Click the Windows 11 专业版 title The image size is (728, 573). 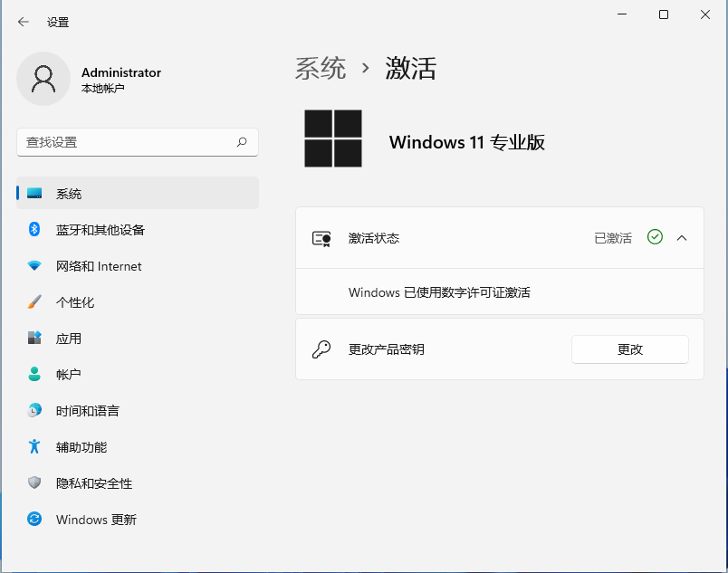click(x=466, y=142)
